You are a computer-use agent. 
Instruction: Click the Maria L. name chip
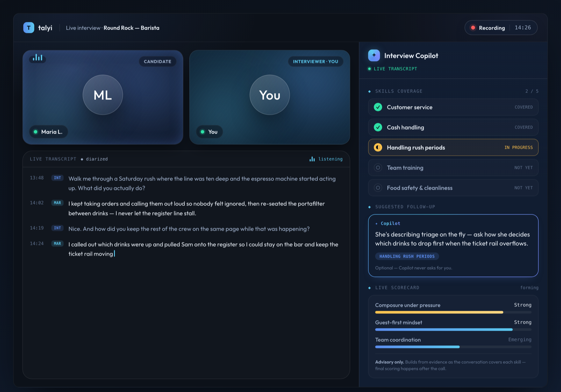48,132
